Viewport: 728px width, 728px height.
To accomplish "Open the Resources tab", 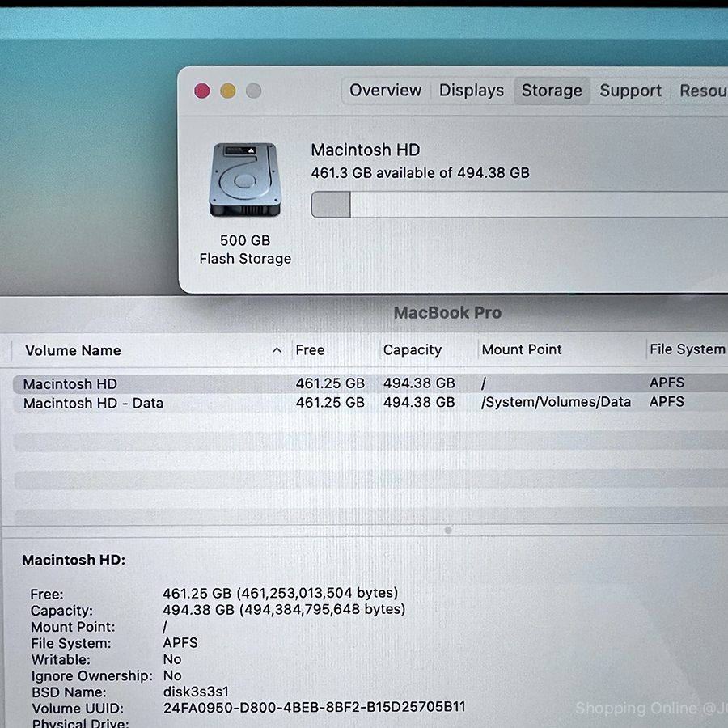I will pyautogui.click(x=702, y=91).
